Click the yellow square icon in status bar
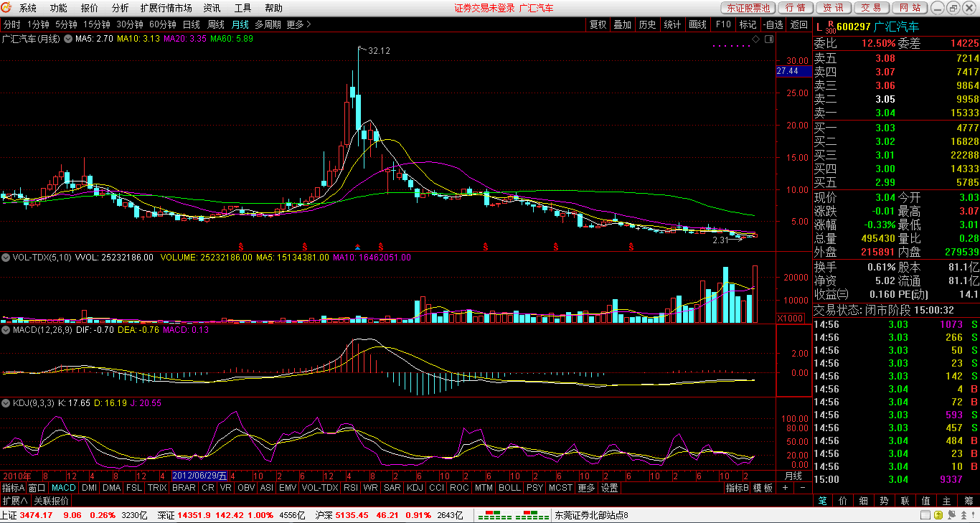The image size is (980, 523). tap(938, 515)
